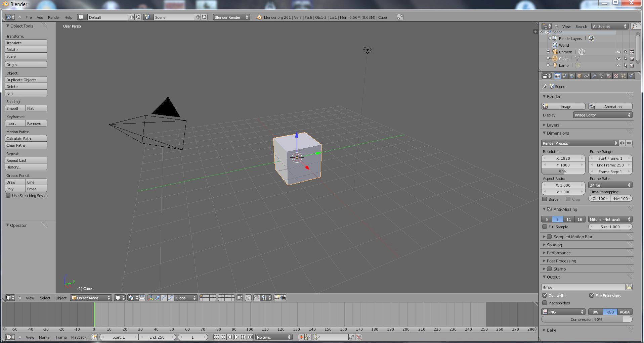This screenshot has height=343, width=644.
Task: Hide the Cube using its eye icon
Action: tap(618, 59)
